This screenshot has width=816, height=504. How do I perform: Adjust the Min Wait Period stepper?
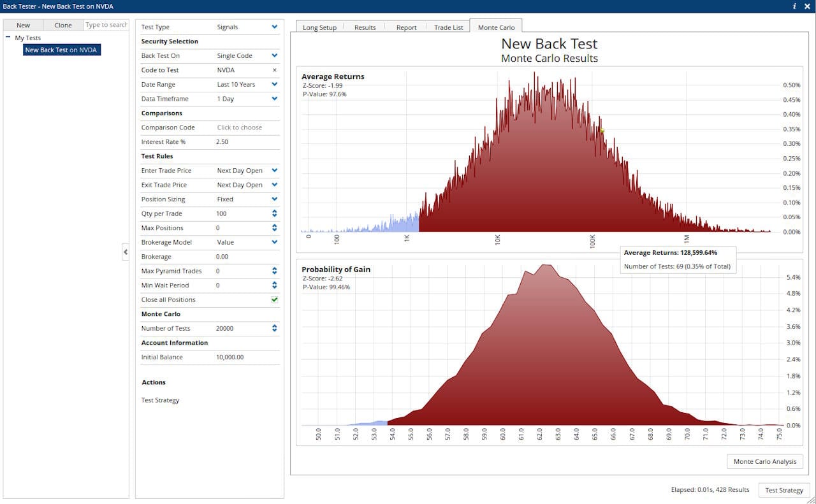point(275,285)
